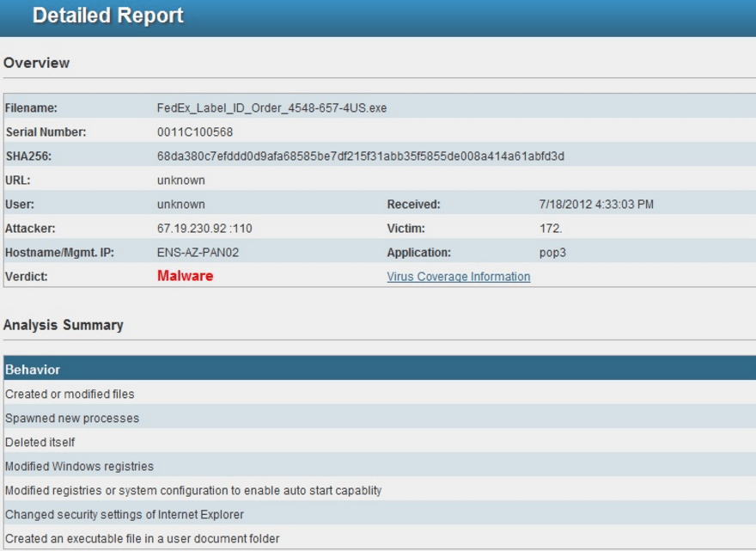The height and width of the screenshot is (551, 756).
Task: Click the Victim: label
Action: click(x=406, y=229)
